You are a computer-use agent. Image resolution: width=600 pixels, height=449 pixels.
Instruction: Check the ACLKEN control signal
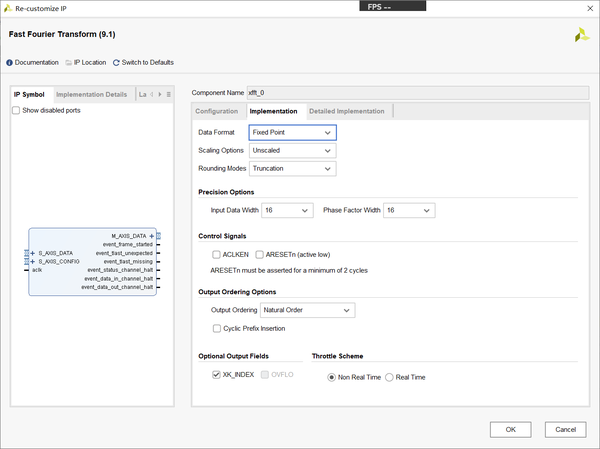(216, 255)
